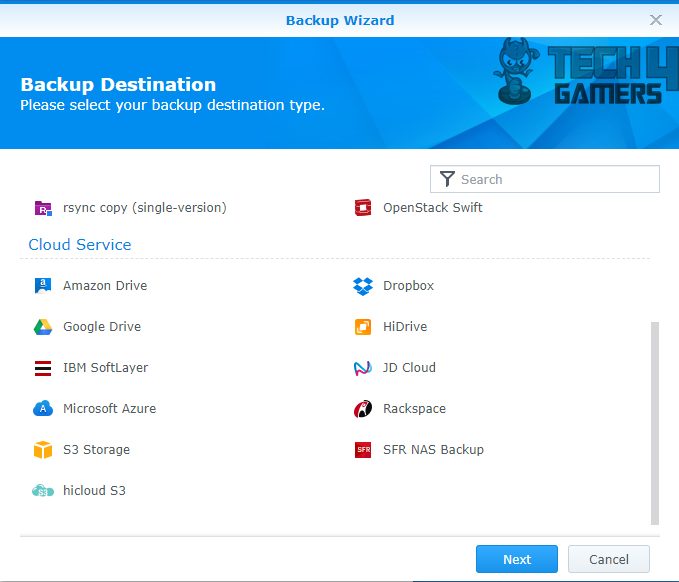Image resolution: width=679 pixels, height=582 pixels.
Task: Click the Next button
Action: point(517,559)
